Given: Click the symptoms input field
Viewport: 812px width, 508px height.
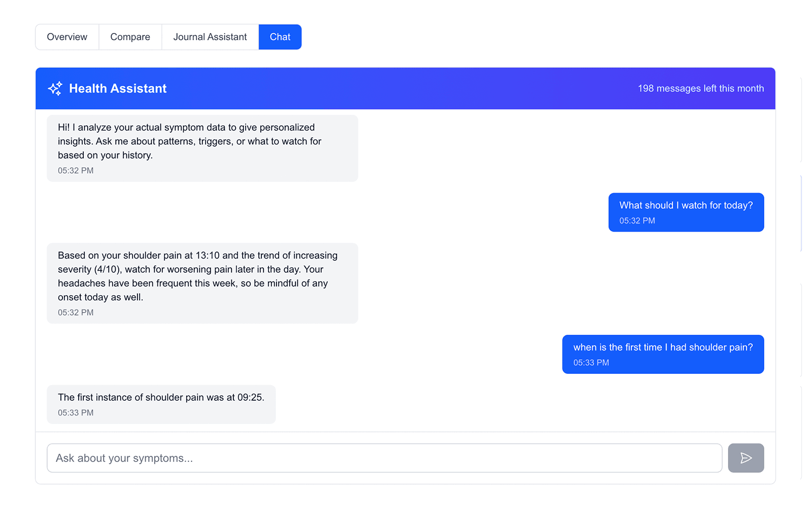Looking at the screenshot, I should [x=384, y=458].
